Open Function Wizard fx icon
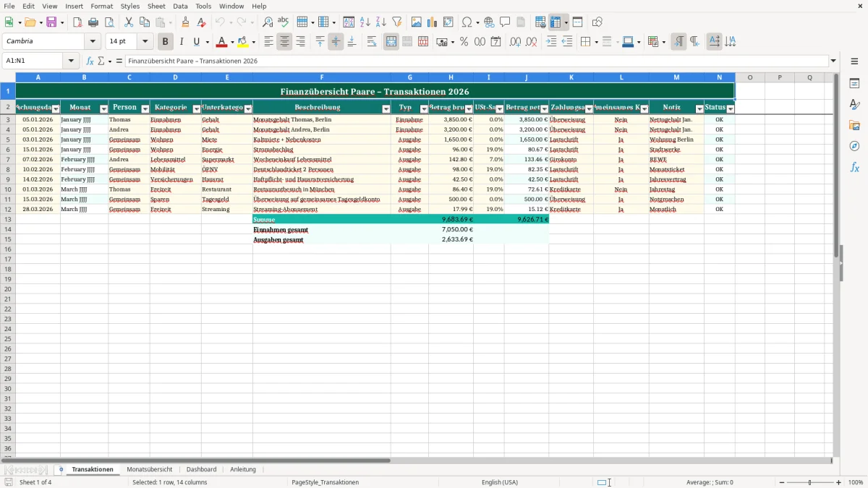Screen dimensions: 868x488 click(90, 61)
